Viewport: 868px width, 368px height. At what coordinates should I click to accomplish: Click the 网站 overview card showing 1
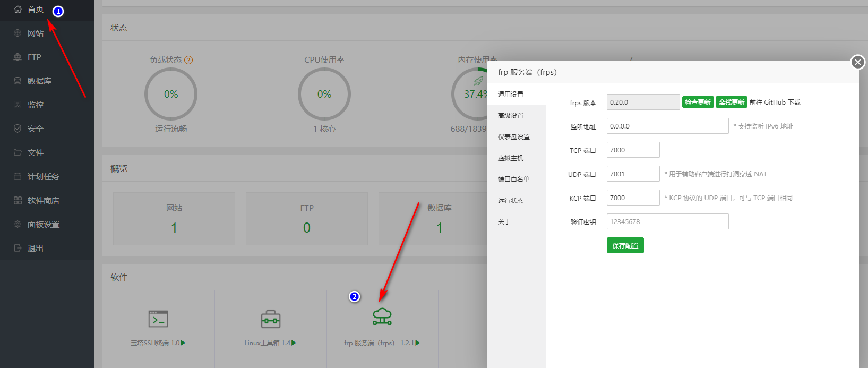(x=174, y=219)
